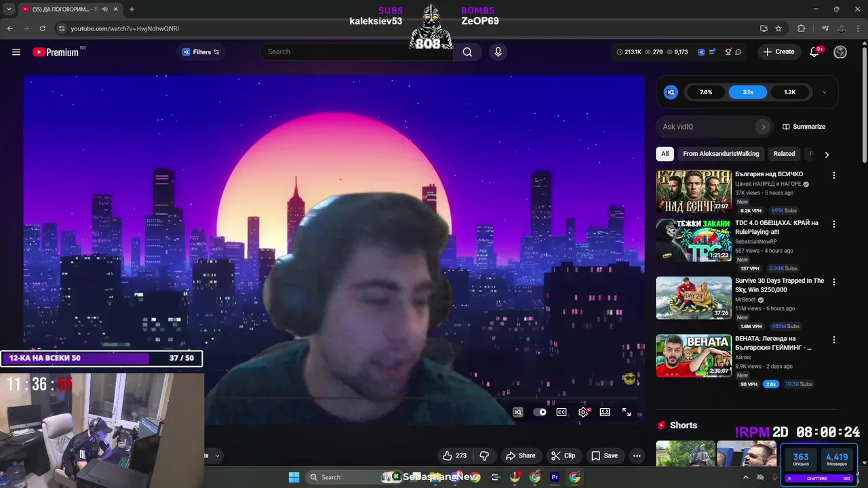Select the 3.1x vidIQ score pill
Viewport: 868px width, 488px height.
(x=748, y=92)
